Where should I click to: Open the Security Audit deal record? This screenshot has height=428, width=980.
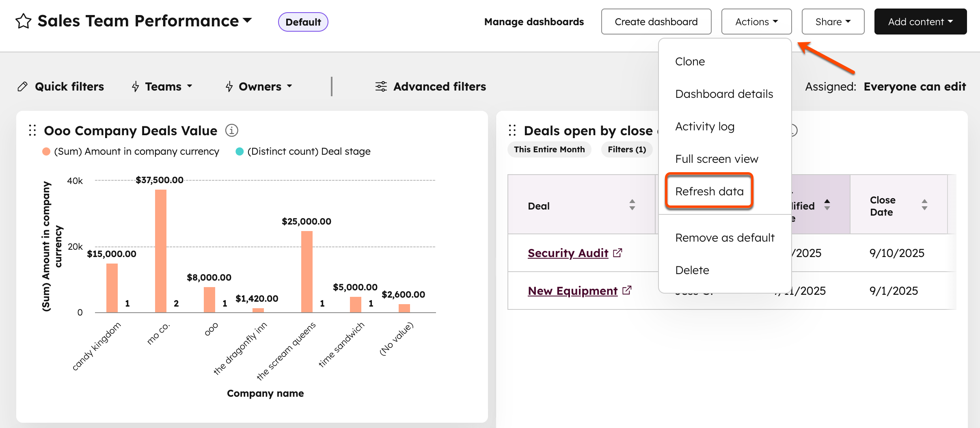tap(568, 253)
